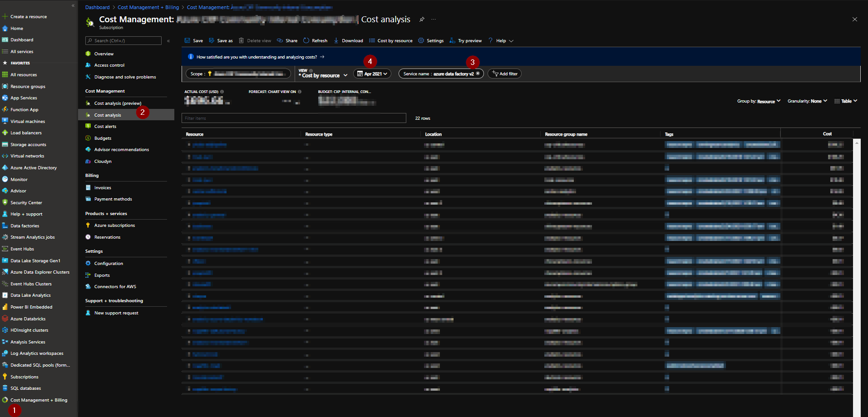Open the more options ellipsis in the title
Image resolution: width=868 pixels, height=417 pixels.
[x=434, y=20]
